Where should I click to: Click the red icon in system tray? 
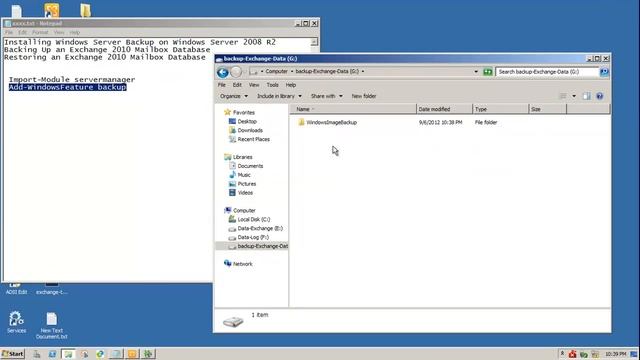coord(573,354)
